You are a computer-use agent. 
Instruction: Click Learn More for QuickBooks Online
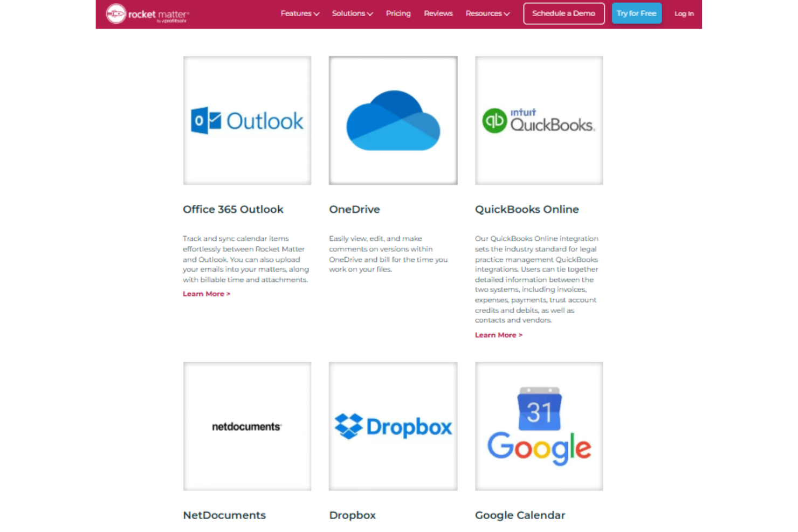[x=498, y=335]
